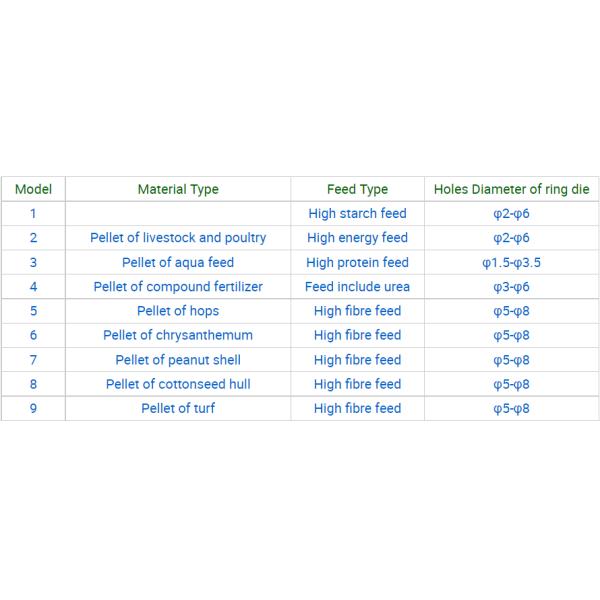Select the 'High energy feed' cell
The width and height of the screenshot is (600, 600).
(357, 238)
